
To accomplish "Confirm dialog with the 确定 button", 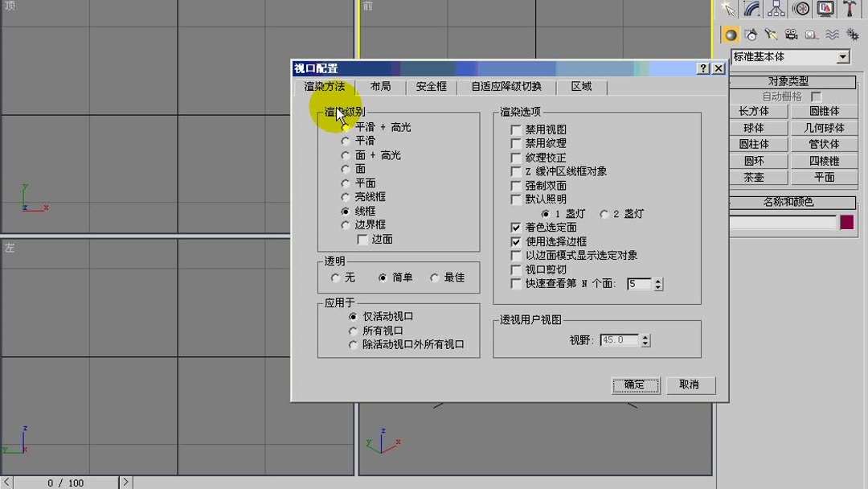I will click(635, 384).
